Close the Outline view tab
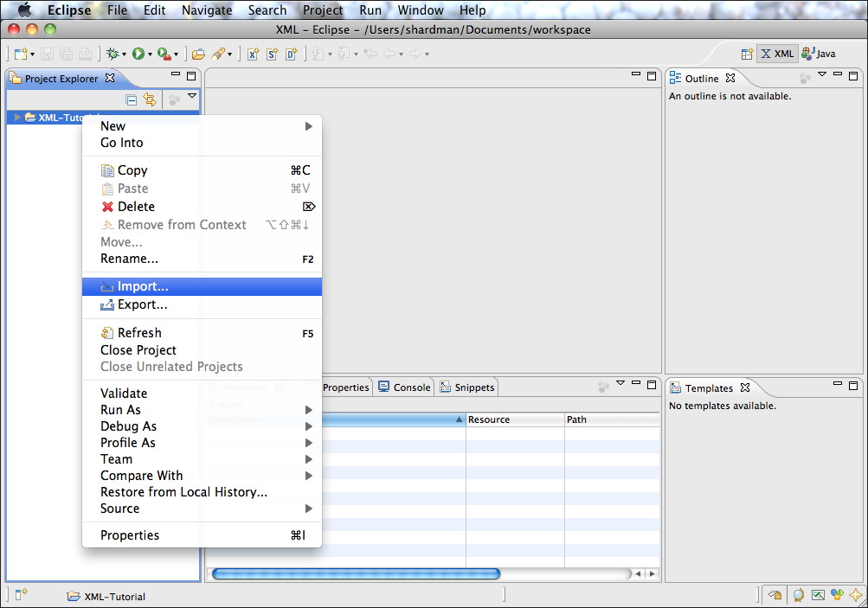 click(x=730, y=78)
